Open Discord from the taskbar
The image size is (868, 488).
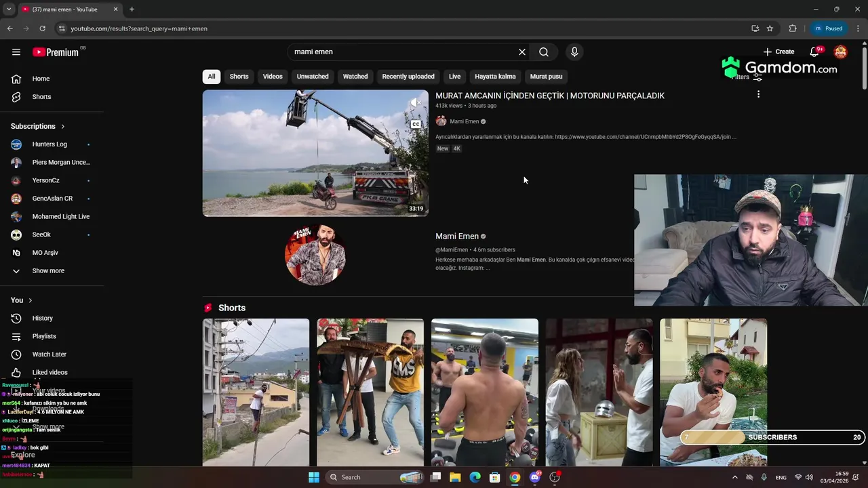tap(535, 477)
